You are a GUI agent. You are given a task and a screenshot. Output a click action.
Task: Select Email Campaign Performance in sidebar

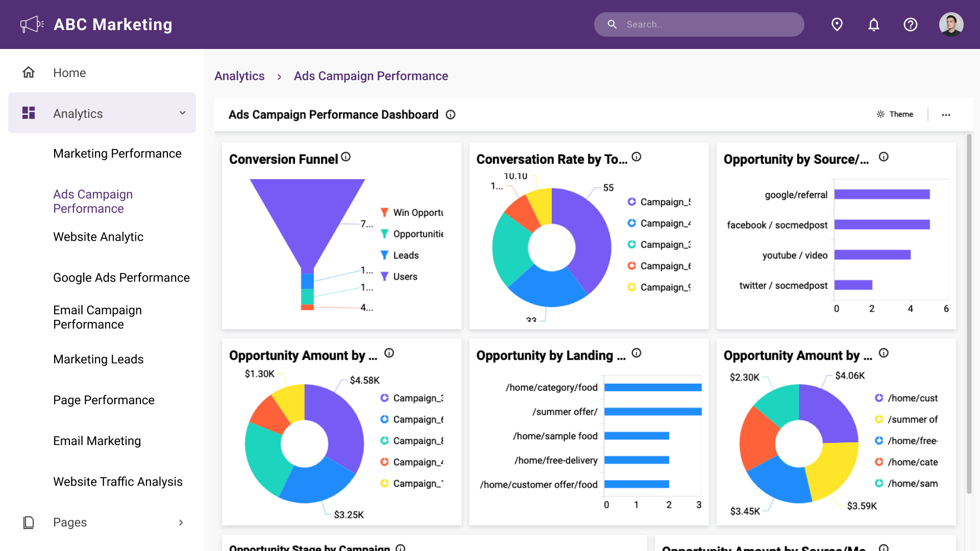coord(97,317)
